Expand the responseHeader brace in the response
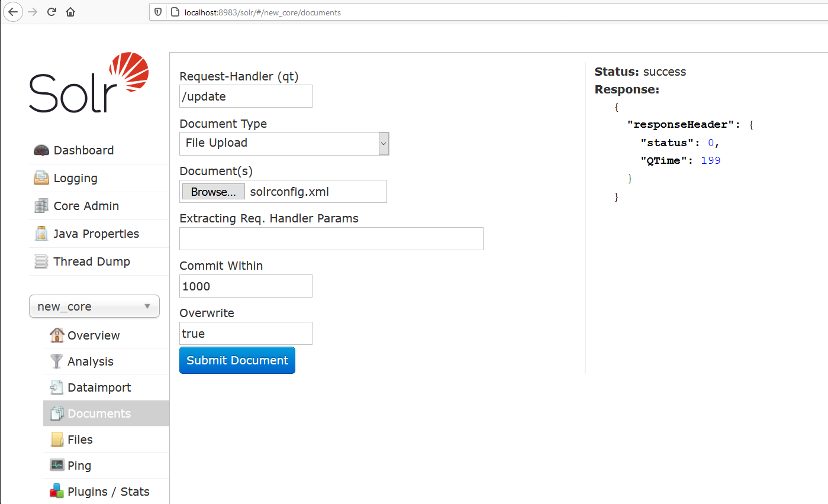Screen dimensions: 828x504 (x=752, y=124)
